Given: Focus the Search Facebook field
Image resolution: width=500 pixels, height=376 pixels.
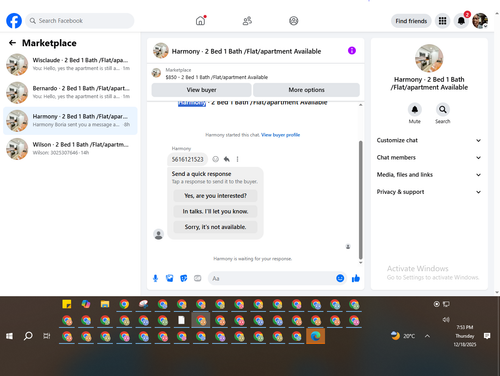Looking at the screenshot, I should coord(80,21).
